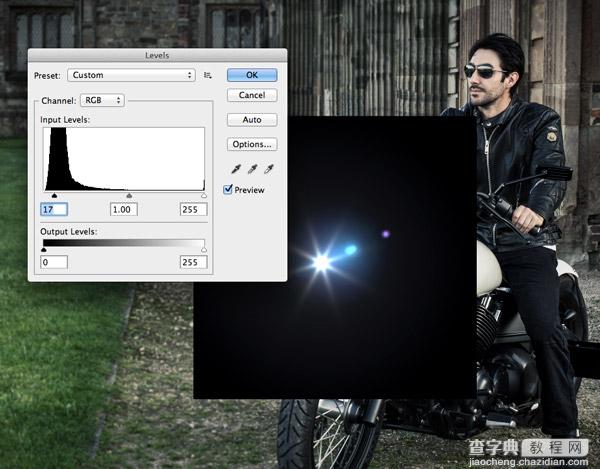This screenshot has height=469, width=600.
Task: Click the gray point eyedropper
Action: tap(252, 169)
